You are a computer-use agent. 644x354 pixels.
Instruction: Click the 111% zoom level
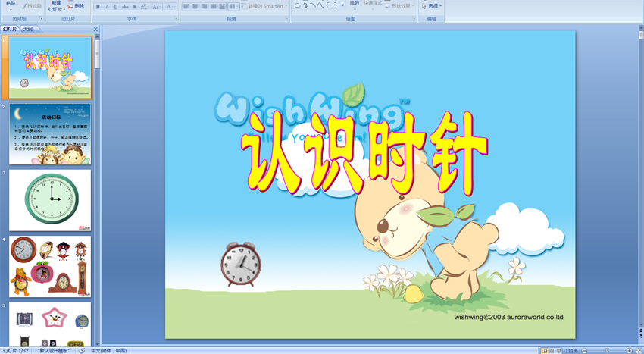coord(571,351)
